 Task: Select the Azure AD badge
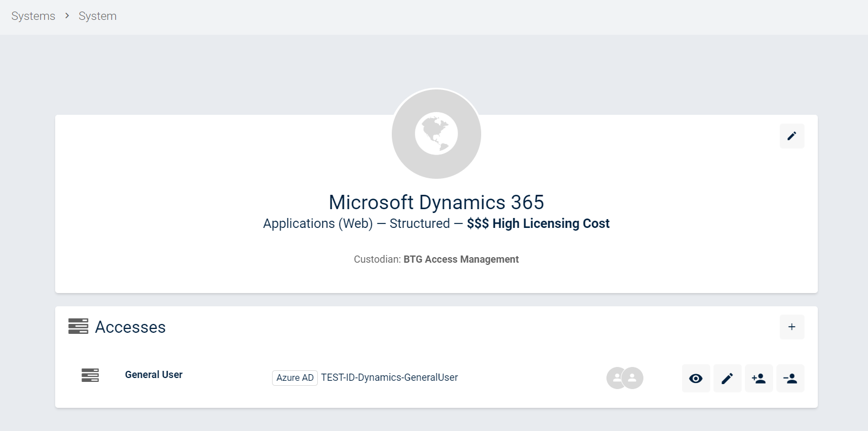pyautogui.click(x=295, y=377)
